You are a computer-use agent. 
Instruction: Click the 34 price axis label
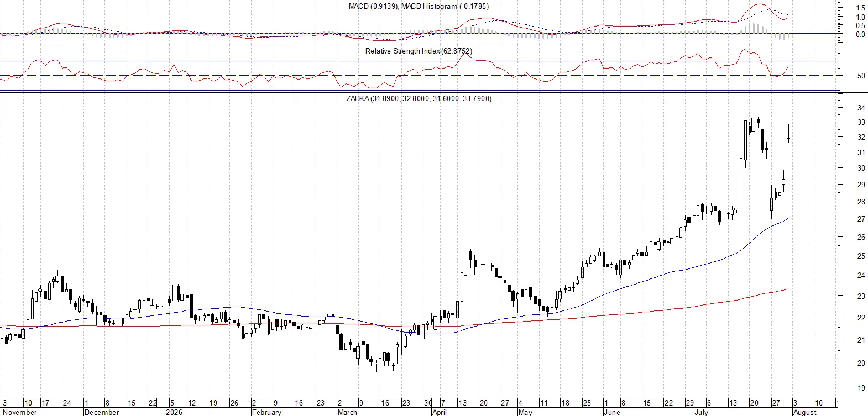(x=861, y=108)
